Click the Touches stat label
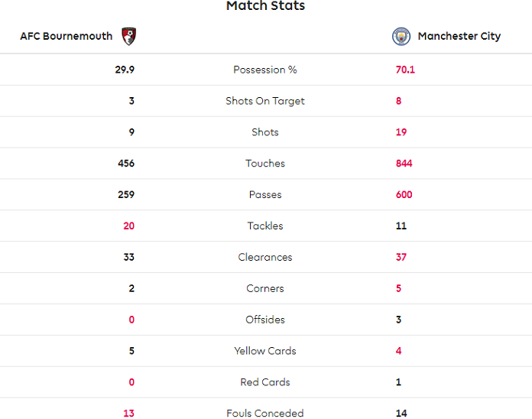 (265, 164)
